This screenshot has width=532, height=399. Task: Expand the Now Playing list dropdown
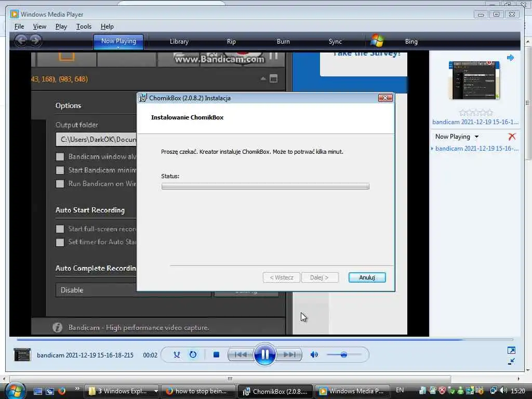pyautogui.click(x=476, y=137)
